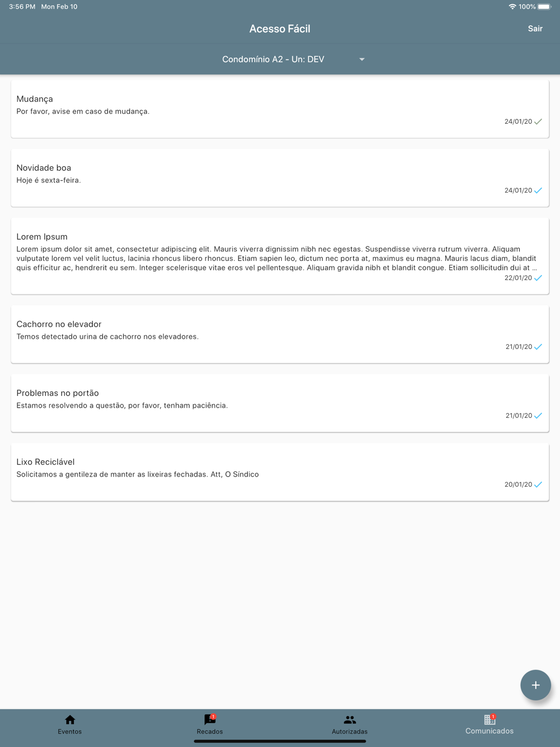Switch to the Autorizadas tab label
Screen dimensions: 560x747
click(x=349, y=732)
